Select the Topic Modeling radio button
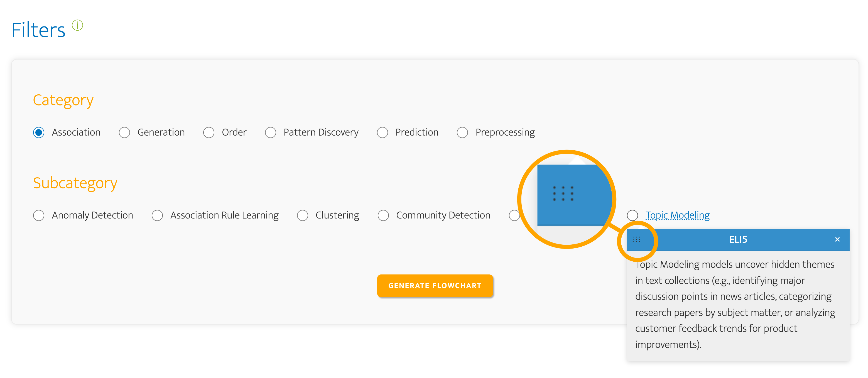The height and width of the screenshot is (378, 868). tap(632, 215)
